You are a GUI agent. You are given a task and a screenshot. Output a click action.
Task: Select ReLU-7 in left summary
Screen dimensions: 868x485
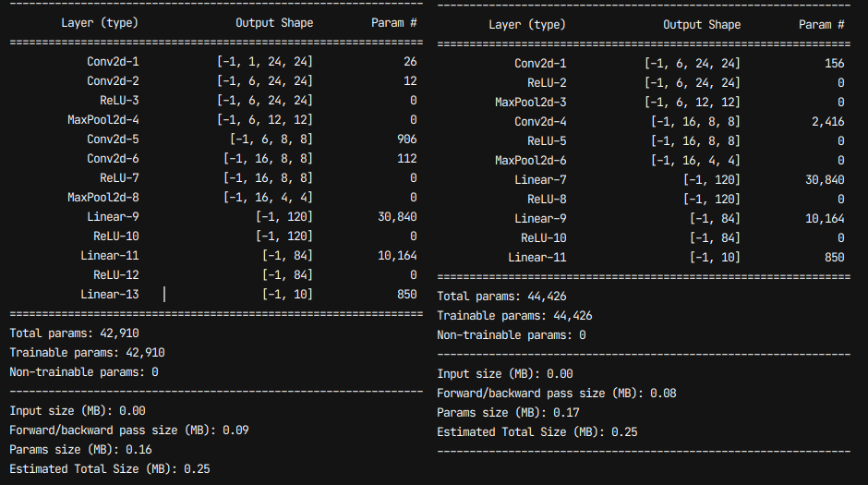(119, 177)
